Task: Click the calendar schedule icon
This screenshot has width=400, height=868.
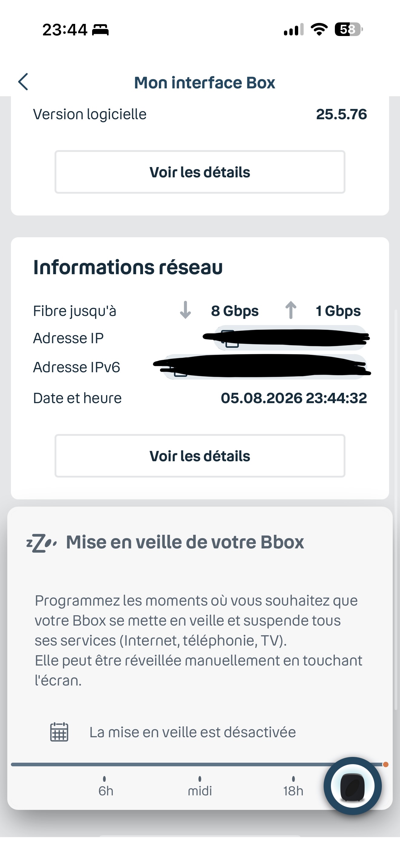Action: [59, 732]
